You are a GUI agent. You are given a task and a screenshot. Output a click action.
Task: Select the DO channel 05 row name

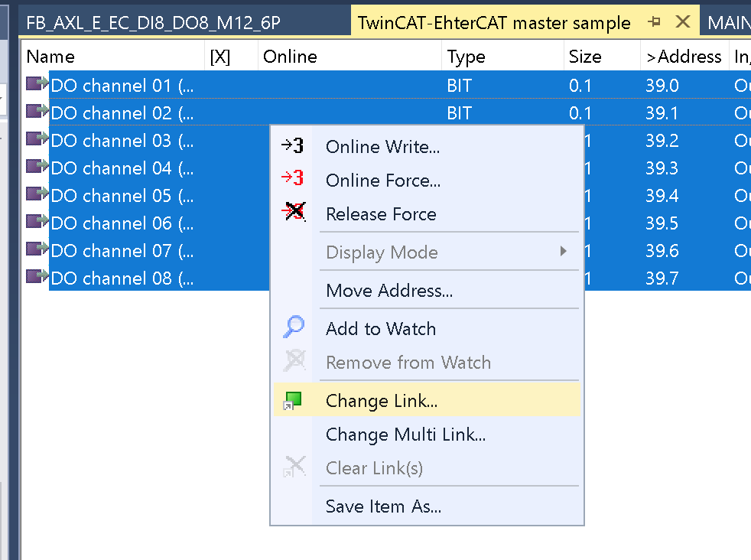click(122, 196)
